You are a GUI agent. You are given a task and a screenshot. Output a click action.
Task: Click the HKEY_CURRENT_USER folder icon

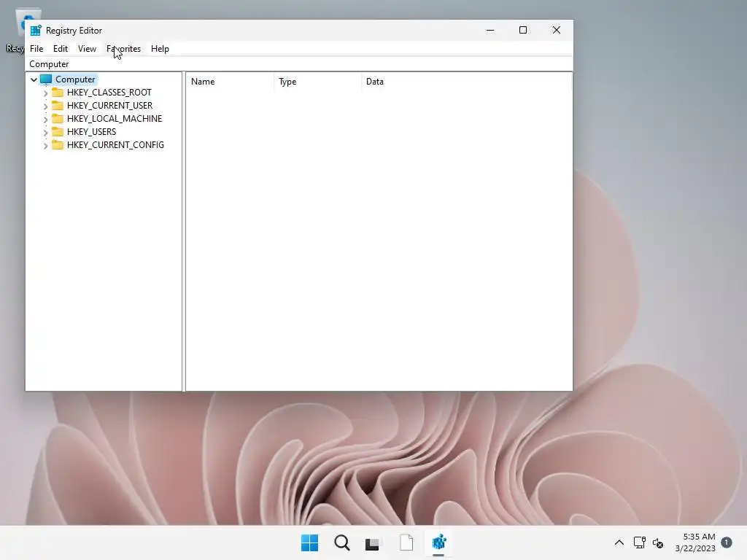tap(58, 105)
